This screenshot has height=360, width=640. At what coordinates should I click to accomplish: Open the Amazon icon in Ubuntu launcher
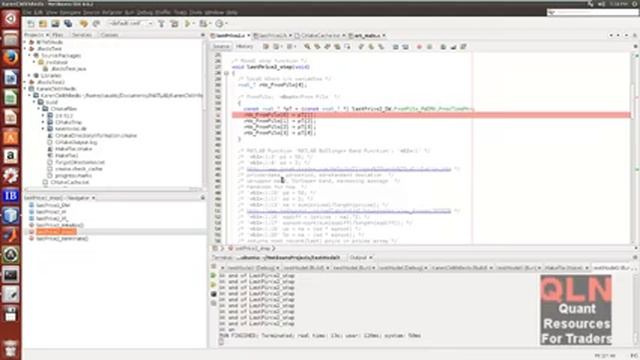pos(11,156)
